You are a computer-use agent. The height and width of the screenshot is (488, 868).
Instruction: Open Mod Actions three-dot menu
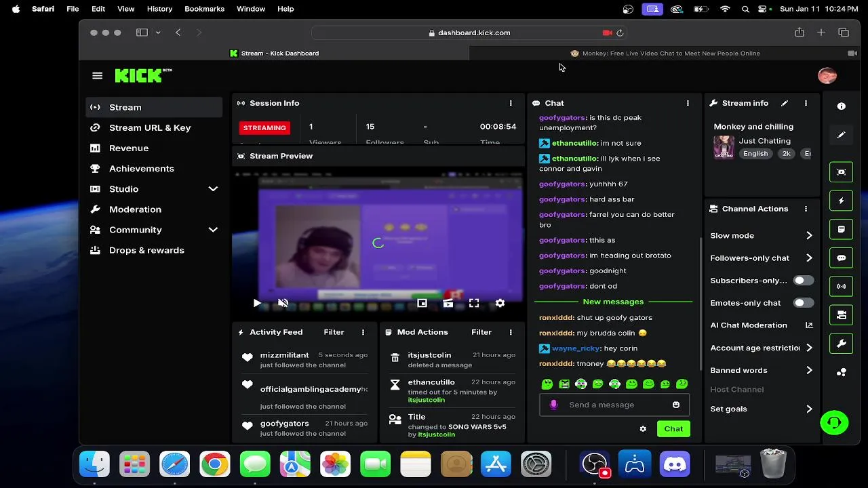tap(511, 332)
